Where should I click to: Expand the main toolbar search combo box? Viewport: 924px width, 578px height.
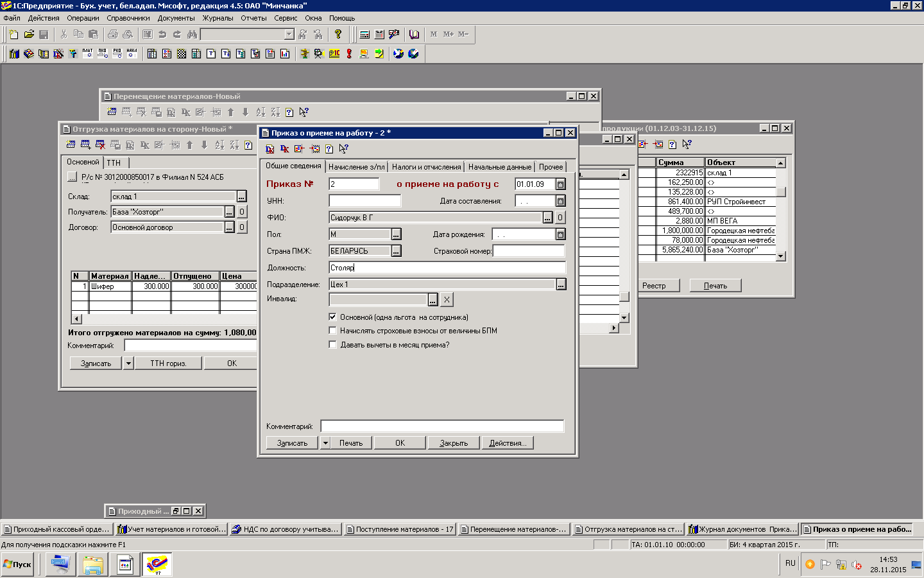point(289,34)
